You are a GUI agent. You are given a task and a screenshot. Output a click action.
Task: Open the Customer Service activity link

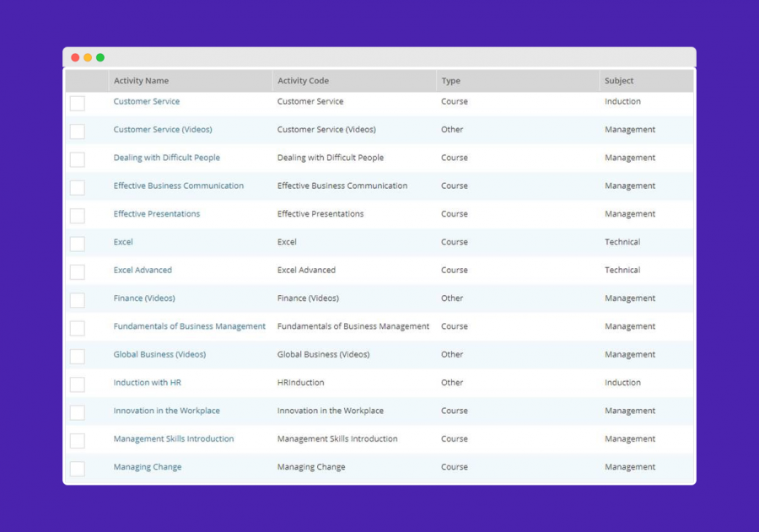coord(147,101)
